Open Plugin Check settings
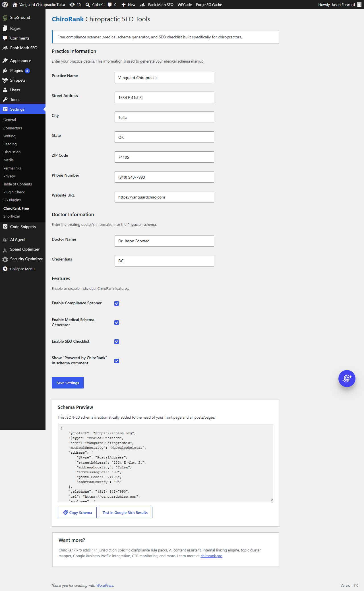Screen dimensions: 364x591 pyautogui.click(x=14, y=192)
